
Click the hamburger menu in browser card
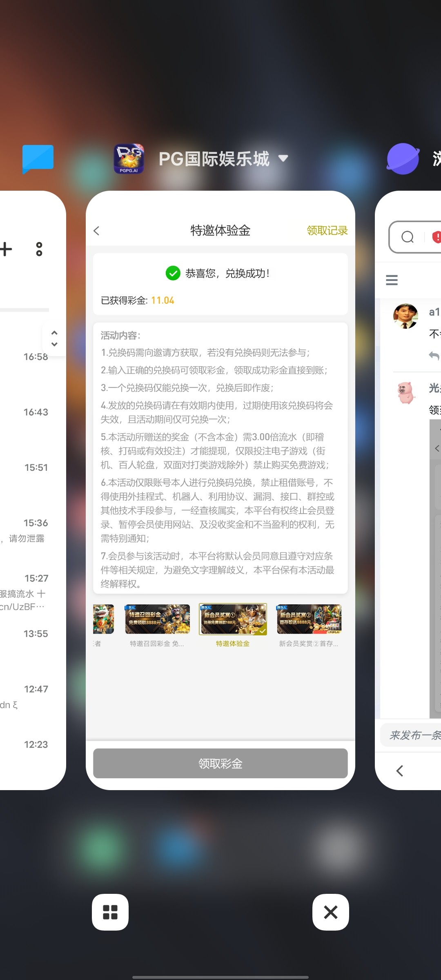point(392,280)
